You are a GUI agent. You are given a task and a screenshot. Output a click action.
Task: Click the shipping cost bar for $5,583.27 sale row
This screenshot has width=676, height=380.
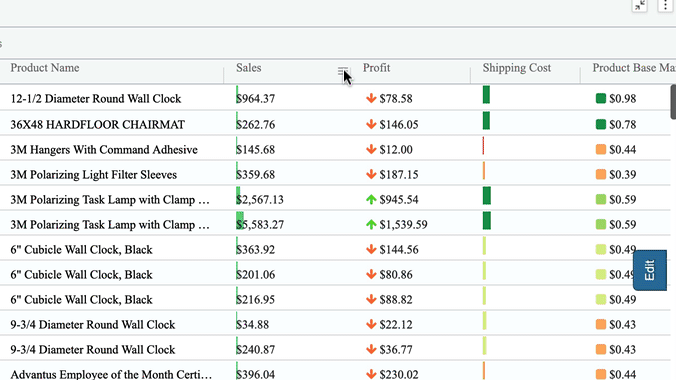pyautogui.click(x=487, y=220)
